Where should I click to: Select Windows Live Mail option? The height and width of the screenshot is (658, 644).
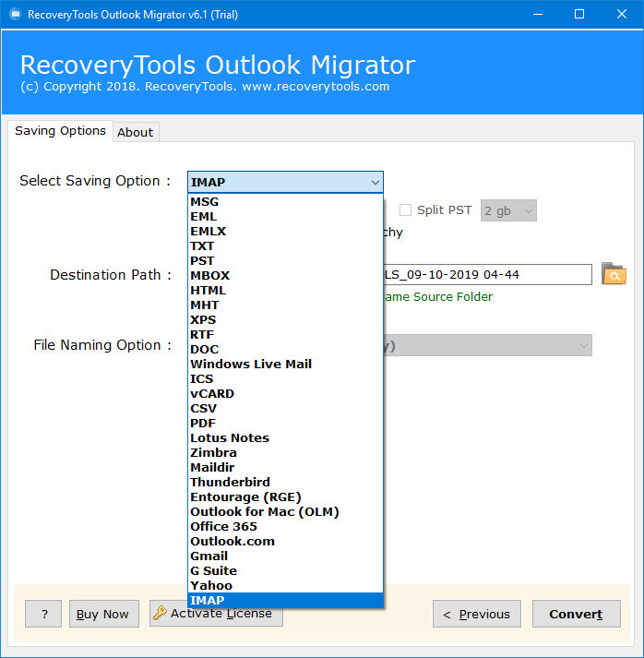point(285,364)
